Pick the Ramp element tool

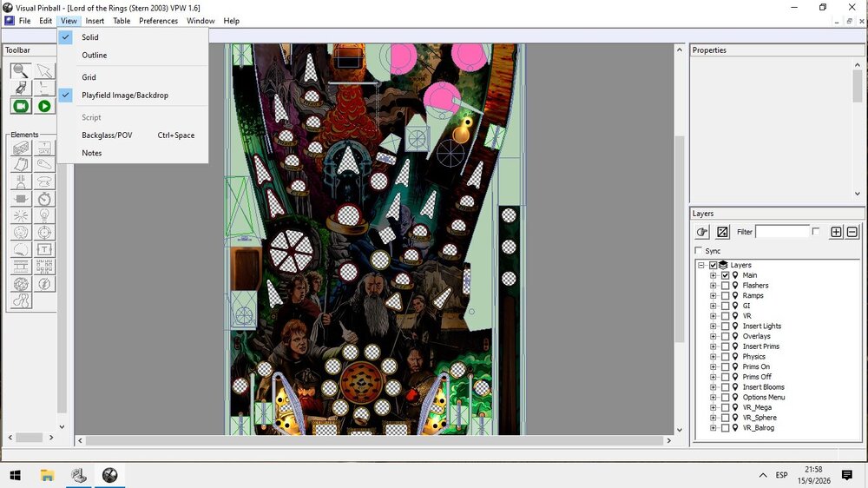[21, 164]
